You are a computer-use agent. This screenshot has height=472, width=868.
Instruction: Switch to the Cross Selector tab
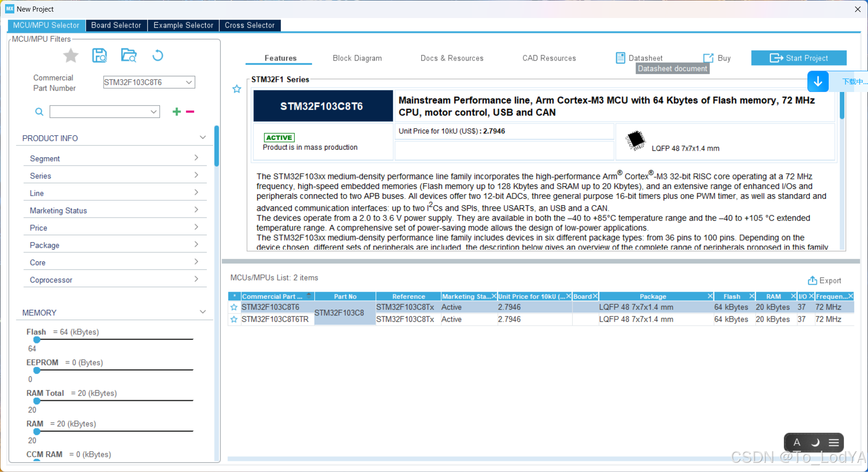click(250, 25)
